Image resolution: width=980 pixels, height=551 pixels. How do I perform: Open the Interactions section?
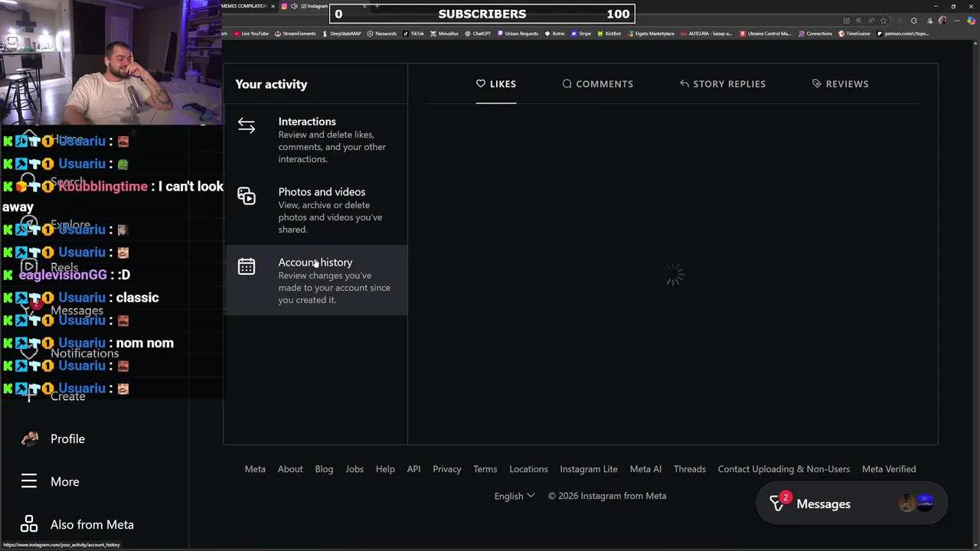[x=315, y=140]
